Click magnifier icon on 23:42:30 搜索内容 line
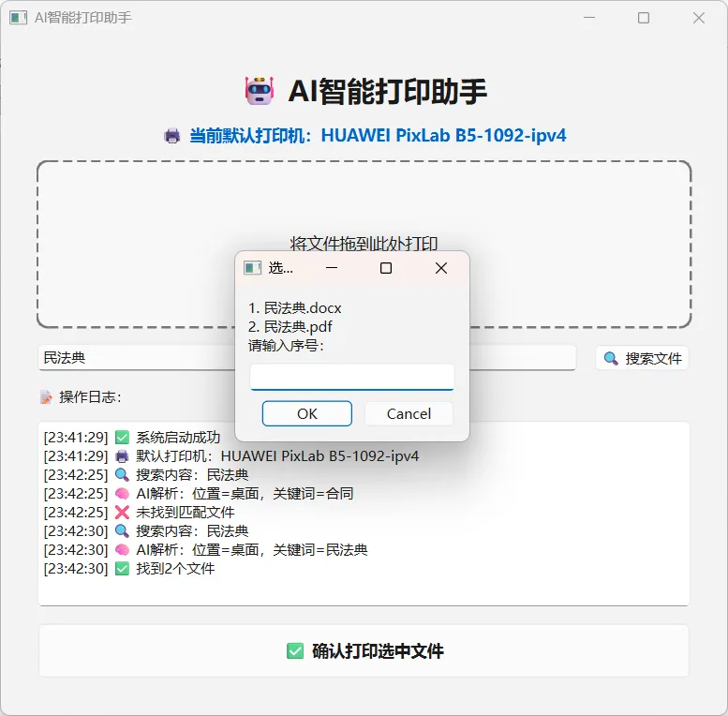 122,530
